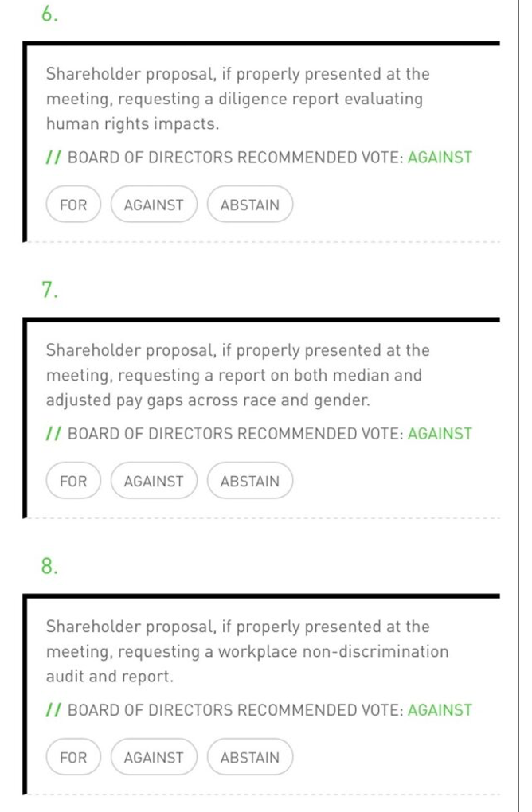The width and height of the screenshot is (532, 812).
Task: Click Board of Directors recommended vote label in proposal 7
Action: 236,434
